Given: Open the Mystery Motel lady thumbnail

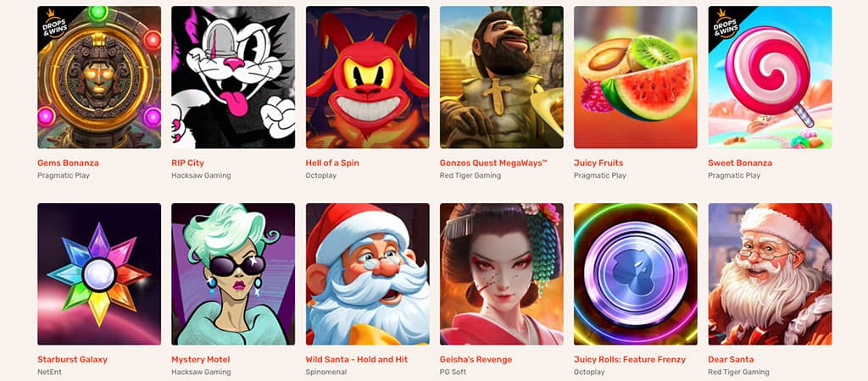Looking at the screenshot, I should coord(233,274).
